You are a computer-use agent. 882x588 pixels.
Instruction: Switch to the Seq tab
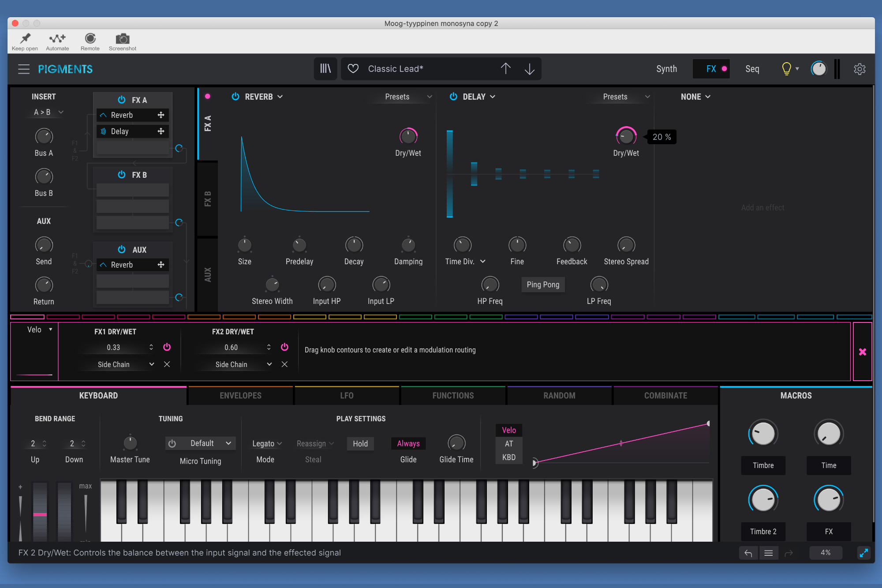(x=752, y=69)
